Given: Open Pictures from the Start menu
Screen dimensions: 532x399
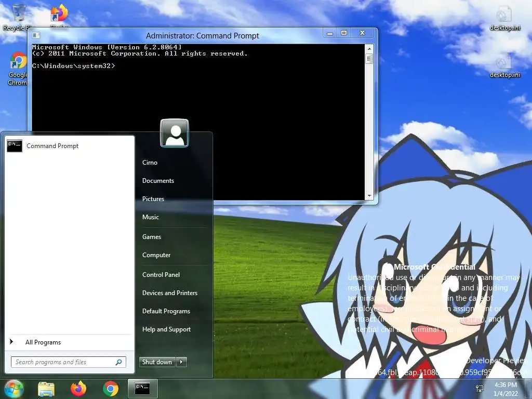Looking at the screenshot, I should 153,199.
